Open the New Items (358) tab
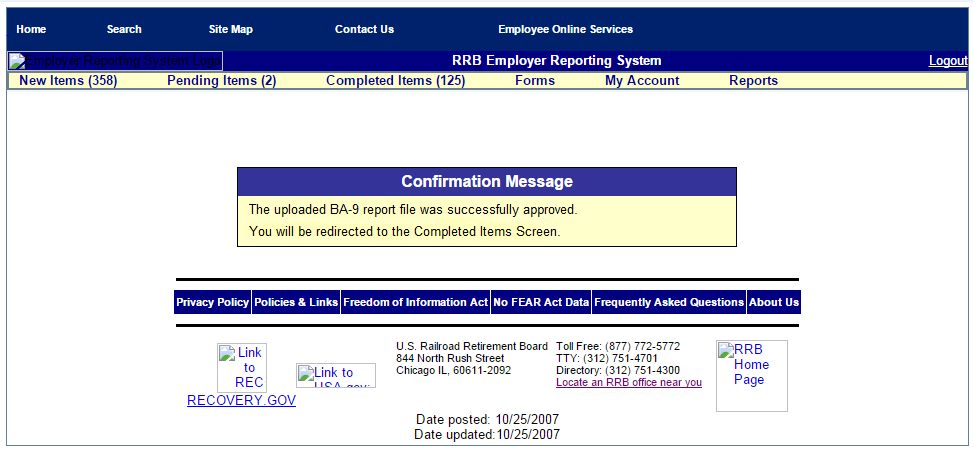974x453 pixels. [x=68, y=81]
